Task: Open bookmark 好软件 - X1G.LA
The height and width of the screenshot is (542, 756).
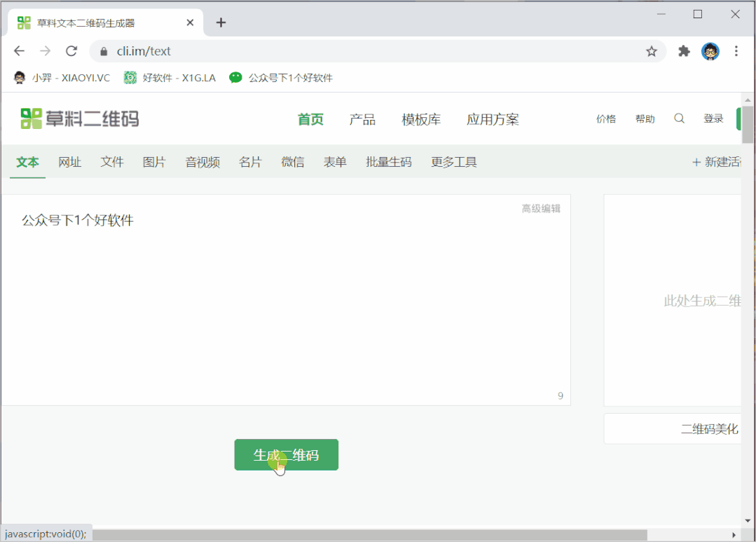Action: (170, 78)
